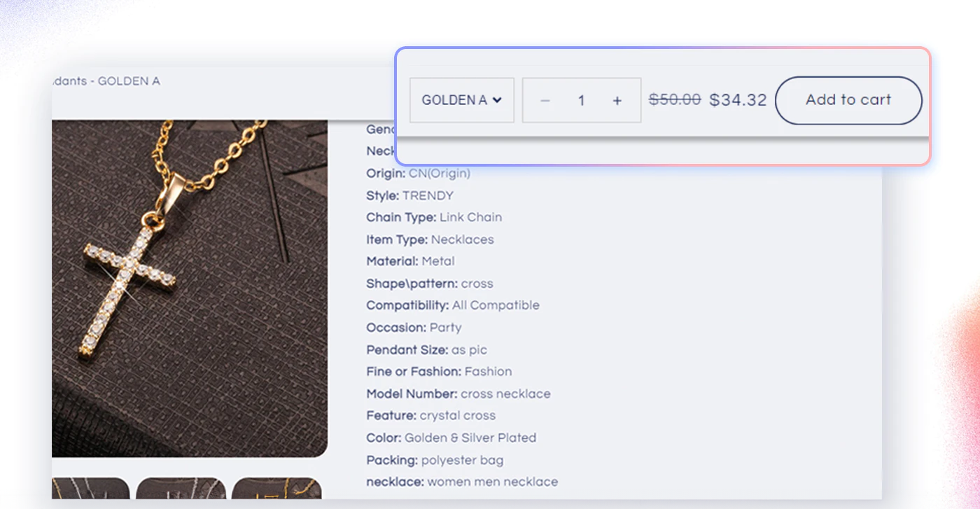Screen dimensions: 980x509
Task: Click the Style: TRENDY specification line
Action: 409,195
